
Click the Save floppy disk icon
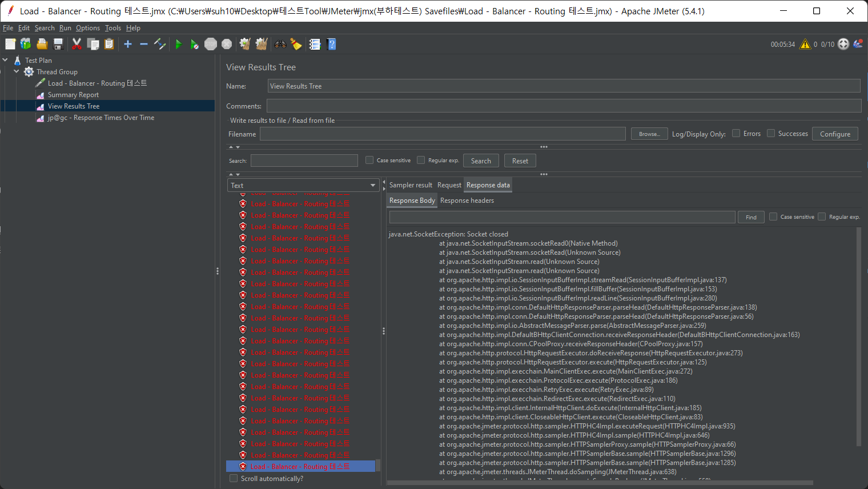[x=58, y=45]
